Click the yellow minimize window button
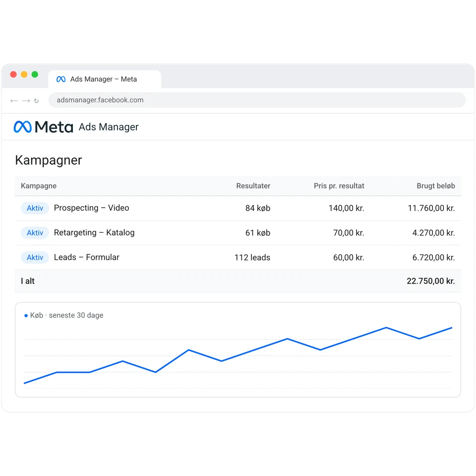The image size is (476, 476). (x=24, y=74)
